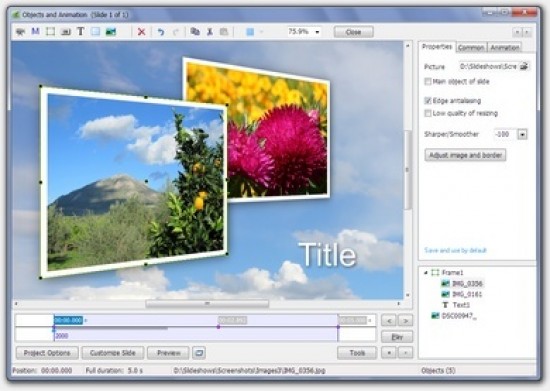The height and width of the screenshot is (391, 550).
Task: Switch to the Common tab
Action: pos(471,47)
